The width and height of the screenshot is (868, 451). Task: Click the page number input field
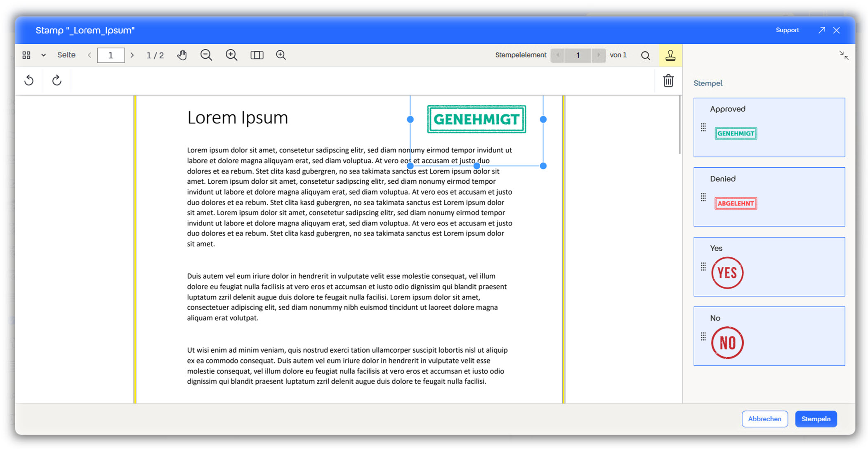[111, 55]
